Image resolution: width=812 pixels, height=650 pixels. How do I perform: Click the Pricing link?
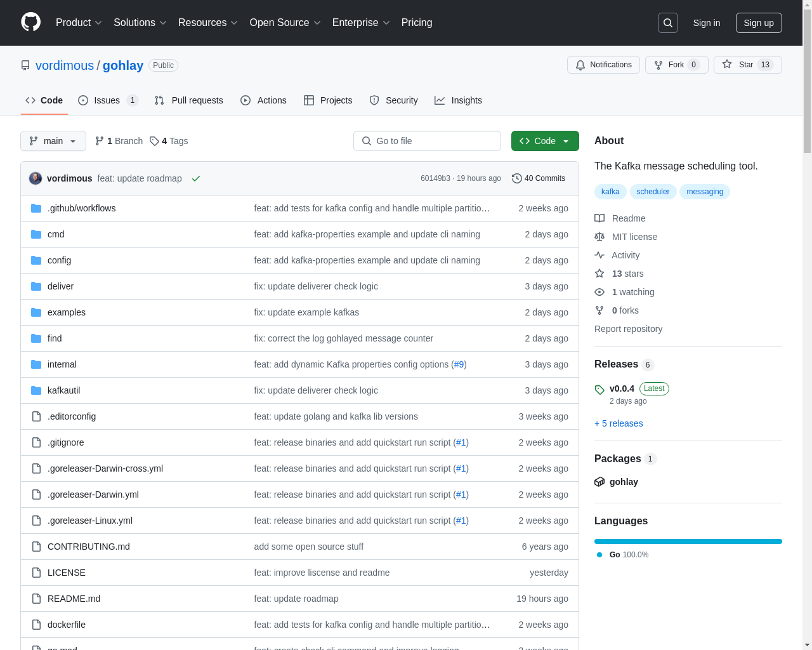(417, 23)
